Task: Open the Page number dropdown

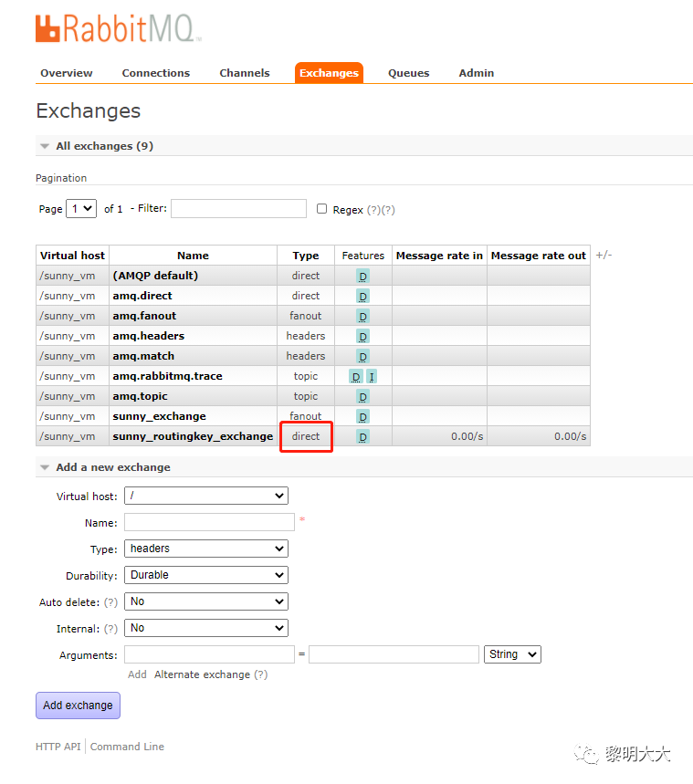Action: (81, 208)
